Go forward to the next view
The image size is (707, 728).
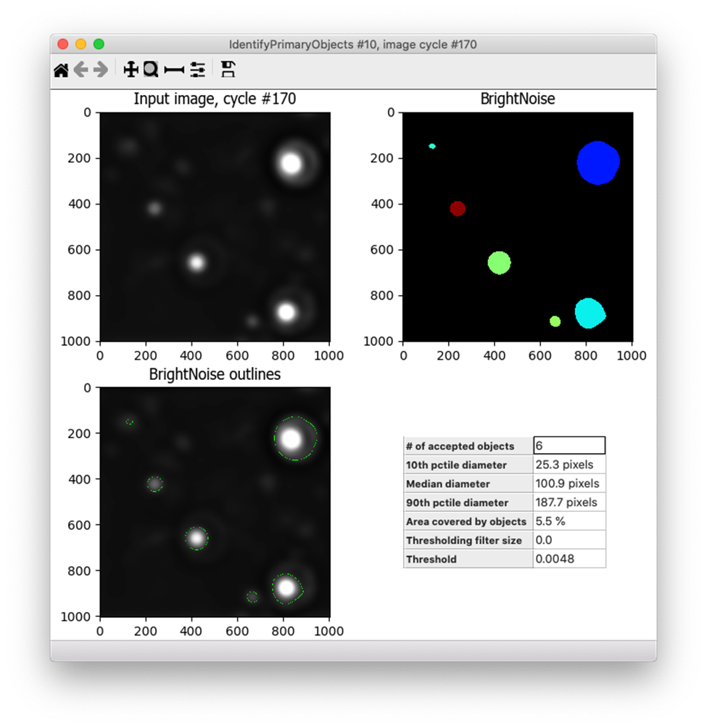(x=101, y=70)
